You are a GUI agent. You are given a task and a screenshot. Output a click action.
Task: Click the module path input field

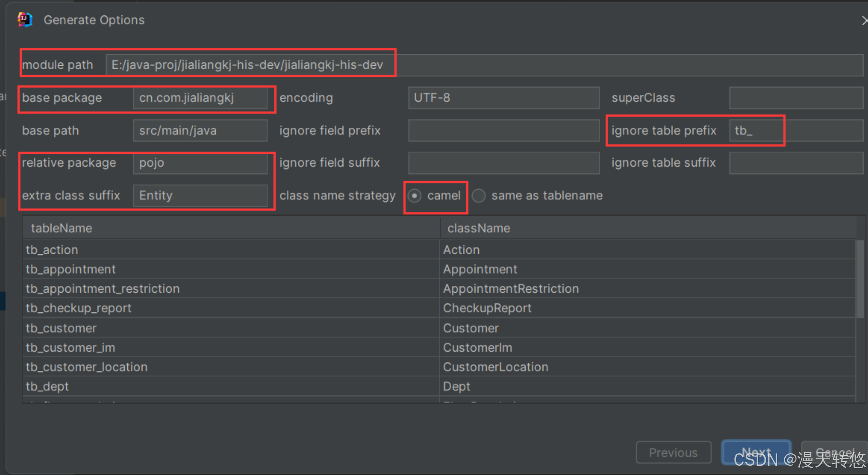[x=484, y=65]
